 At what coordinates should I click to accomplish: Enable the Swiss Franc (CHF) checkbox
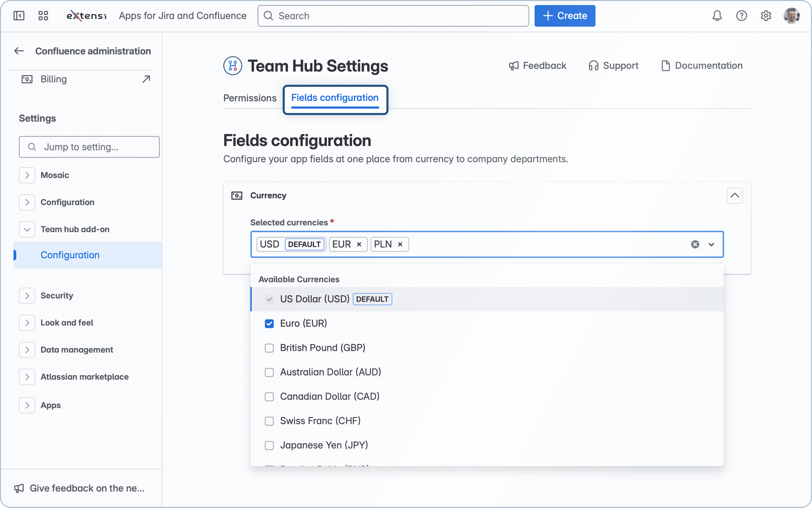click(x=269, y=421)
